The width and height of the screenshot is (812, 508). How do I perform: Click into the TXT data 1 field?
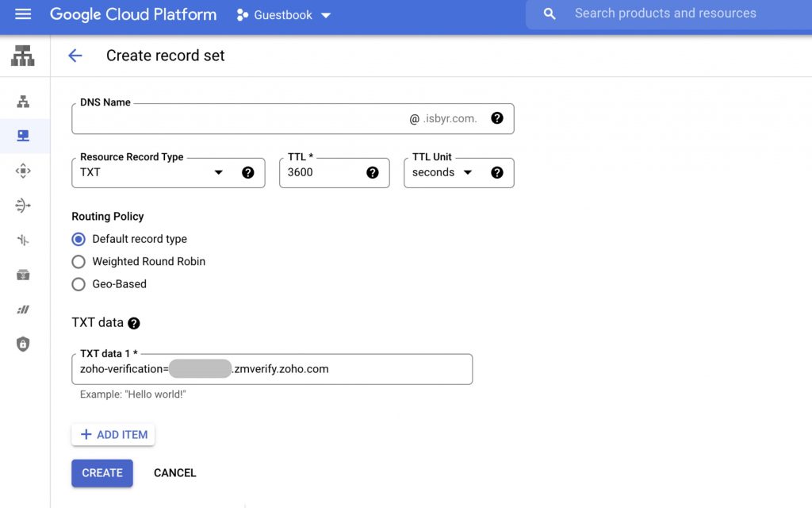pos(272,369)
